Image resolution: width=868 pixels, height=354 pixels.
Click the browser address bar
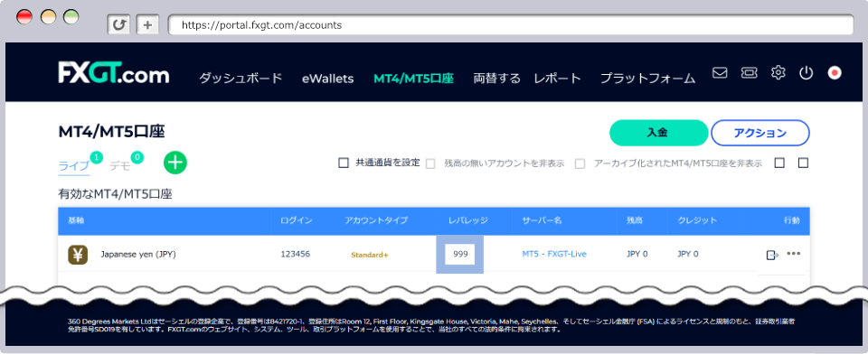pos(510,25)
